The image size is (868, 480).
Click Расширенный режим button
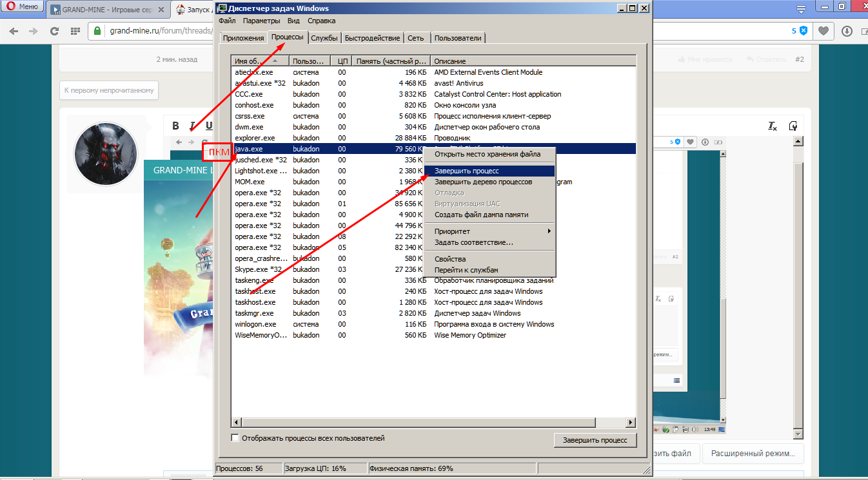click(753, 454)
